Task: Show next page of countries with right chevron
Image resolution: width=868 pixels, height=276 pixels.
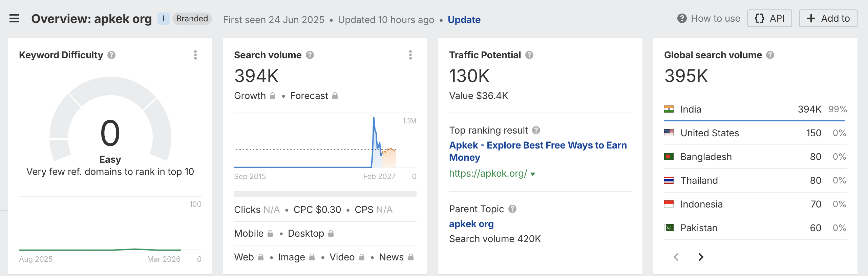Action: 701,257
